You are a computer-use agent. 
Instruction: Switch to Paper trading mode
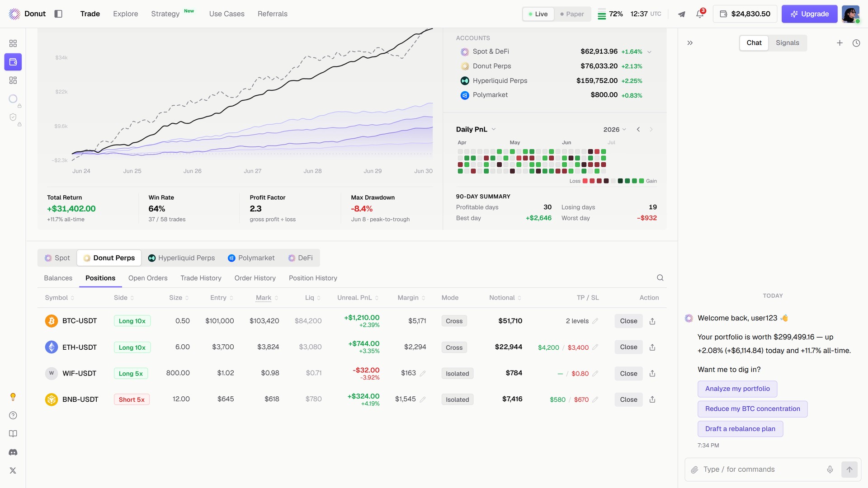pyautogui.click(x=572, y=14)
